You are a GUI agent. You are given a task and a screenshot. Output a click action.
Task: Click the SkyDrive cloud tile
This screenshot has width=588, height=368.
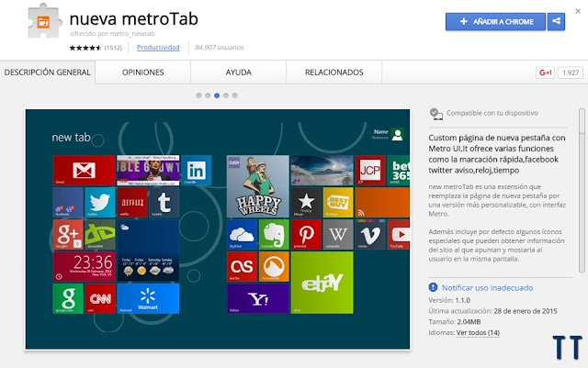tap(242, 235)
